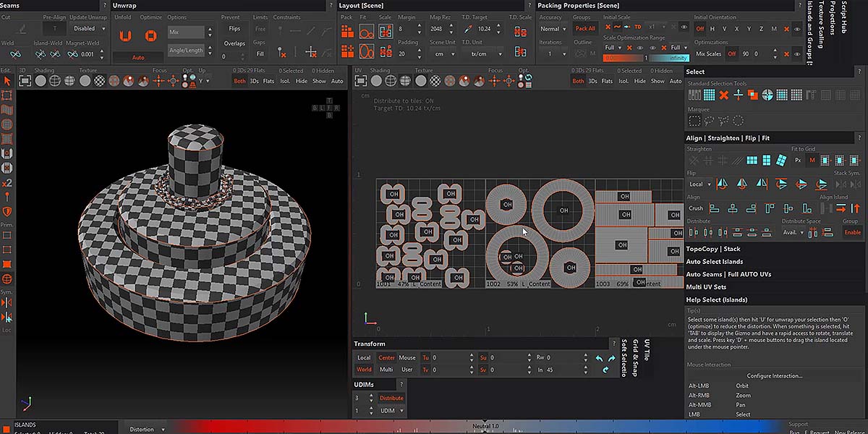Viewport: 868px width, 434px height.
Task: Click the cyan infinity range bar
Action: (x=668, y=57)
